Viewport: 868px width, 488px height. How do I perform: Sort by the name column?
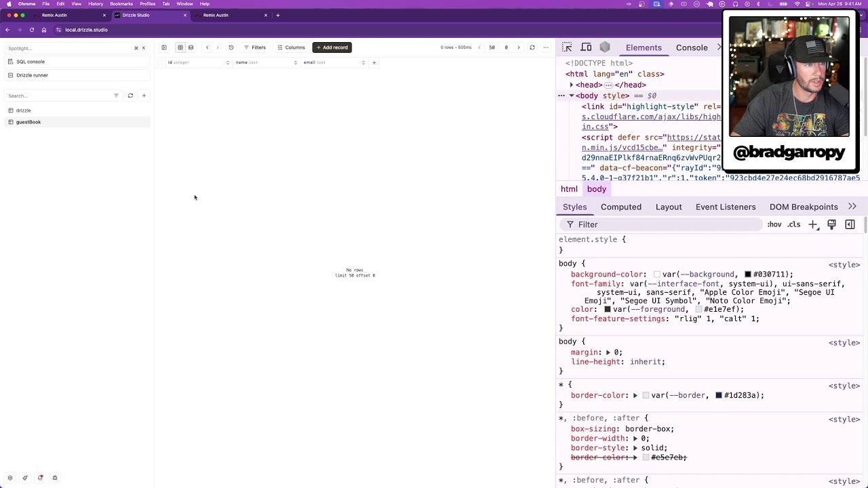pyautogui.click(x=295, y=62)
